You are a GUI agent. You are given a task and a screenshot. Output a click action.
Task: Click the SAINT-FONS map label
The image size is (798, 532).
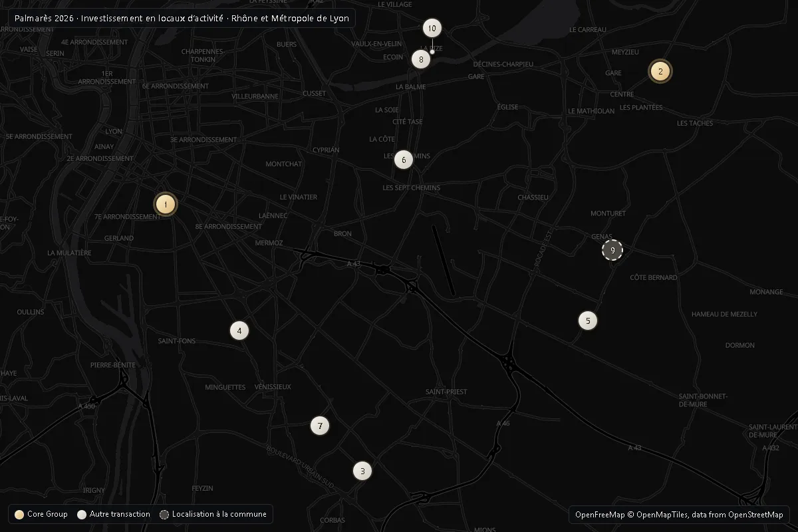pyautogui.click(x=177, y=341)
